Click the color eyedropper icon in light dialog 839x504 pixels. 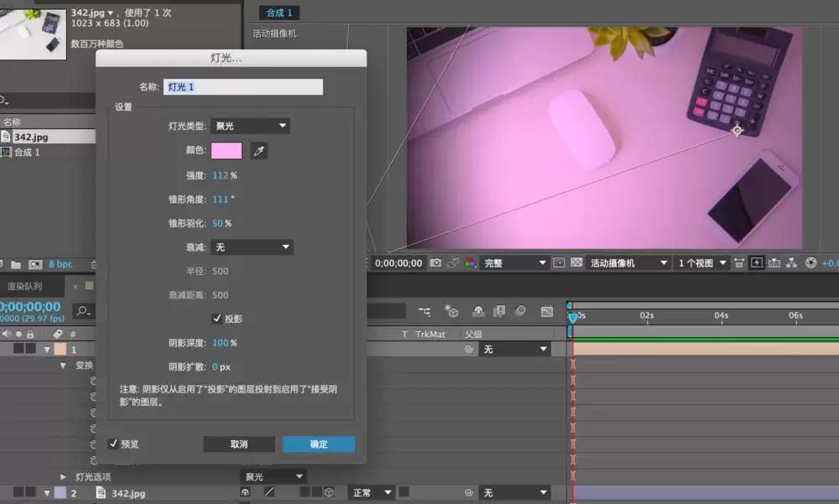tap(259, 151)
